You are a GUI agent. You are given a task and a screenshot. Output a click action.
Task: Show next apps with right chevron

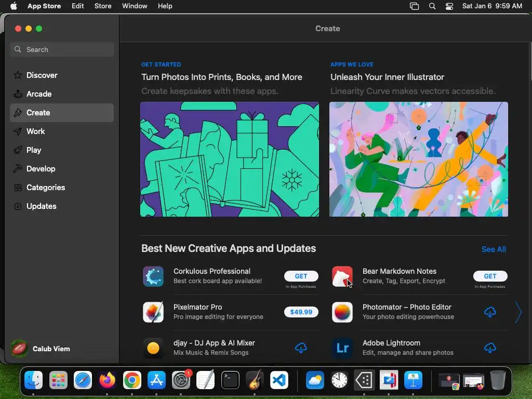pos(518,312)
